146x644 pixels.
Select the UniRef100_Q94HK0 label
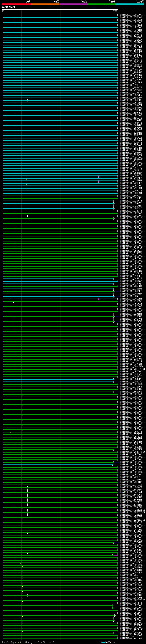(131, 55)
